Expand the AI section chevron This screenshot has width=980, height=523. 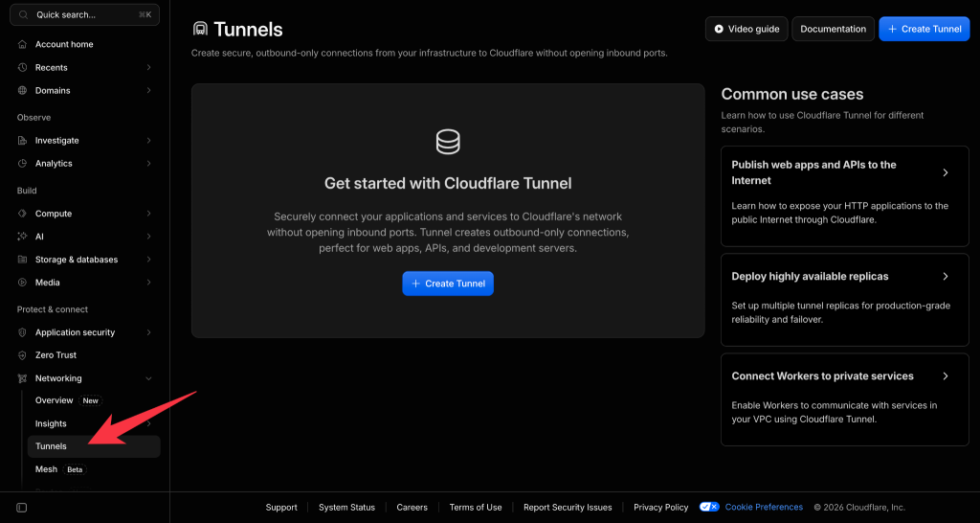coord(148,237)
